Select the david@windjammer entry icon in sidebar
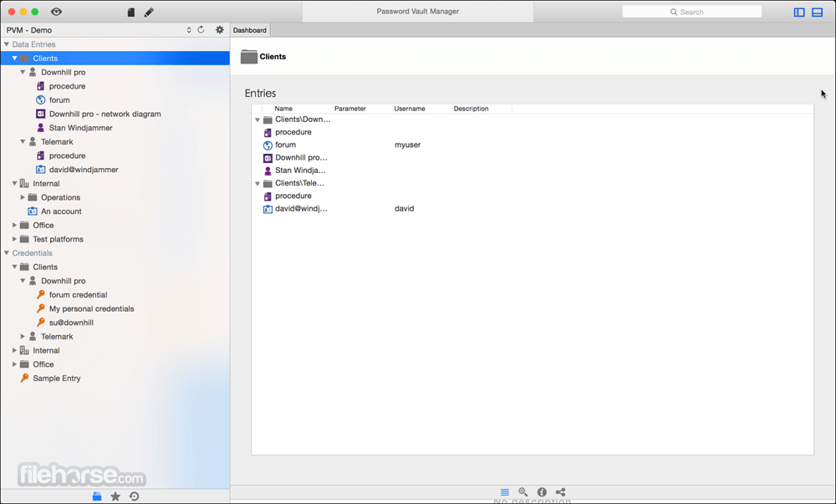 point(40,170)
